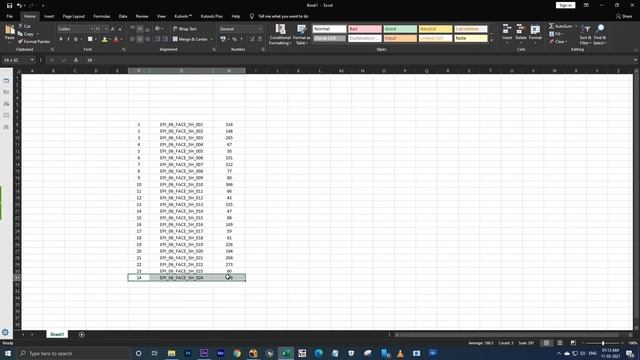Screen dimensions: 640x360
Task: Switch to the Formulas tab
Action: click(102, 16)
